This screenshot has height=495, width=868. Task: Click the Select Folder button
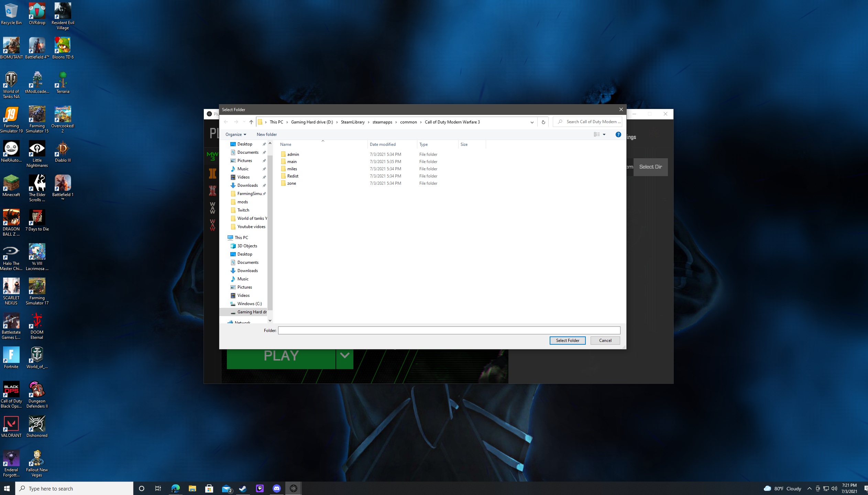(x=567, y=340)
